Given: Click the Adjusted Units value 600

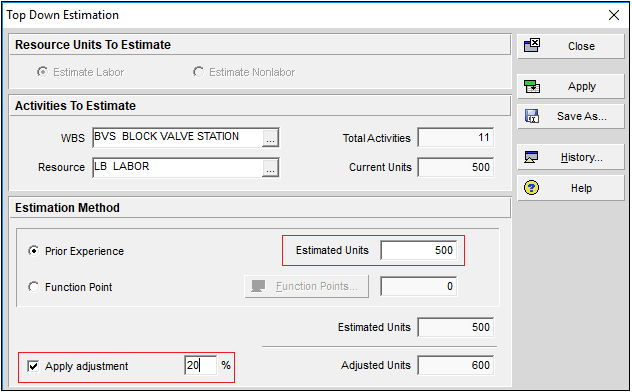Looking at the screenshot, I should [455, 365].
